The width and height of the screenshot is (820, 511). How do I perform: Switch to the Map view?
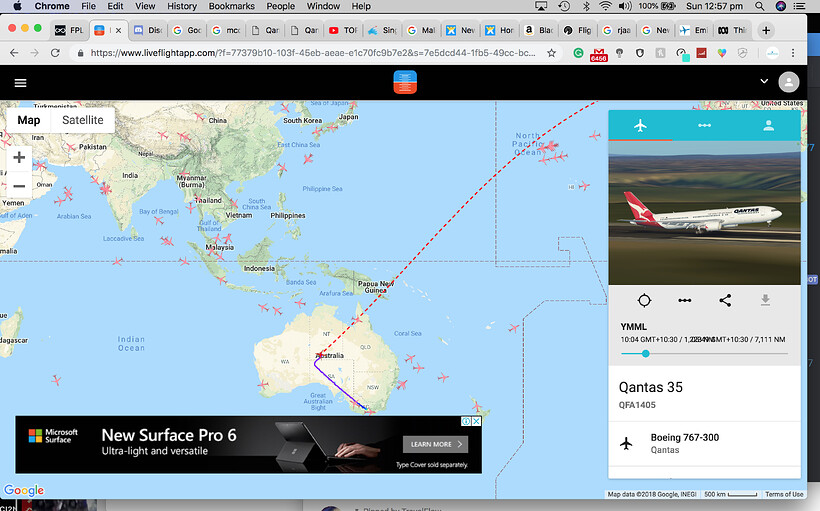pyautogui.click(x=29, y=120)
